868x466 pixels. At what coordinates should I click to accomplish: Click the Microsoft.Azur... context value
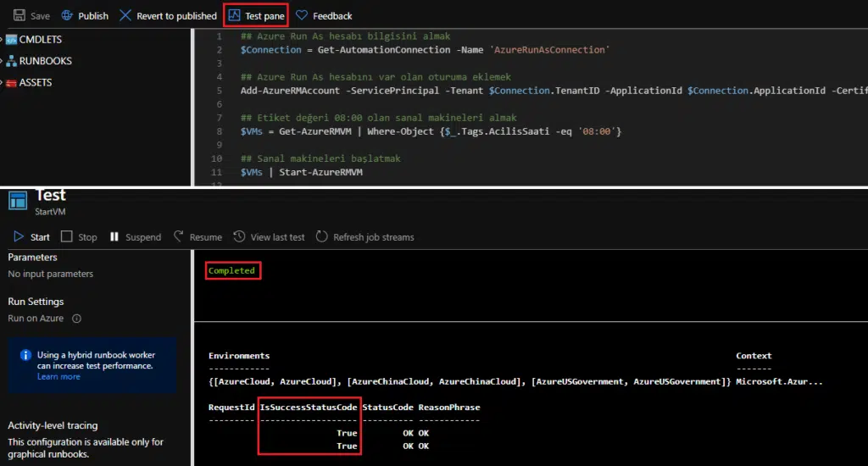(779, 381)
